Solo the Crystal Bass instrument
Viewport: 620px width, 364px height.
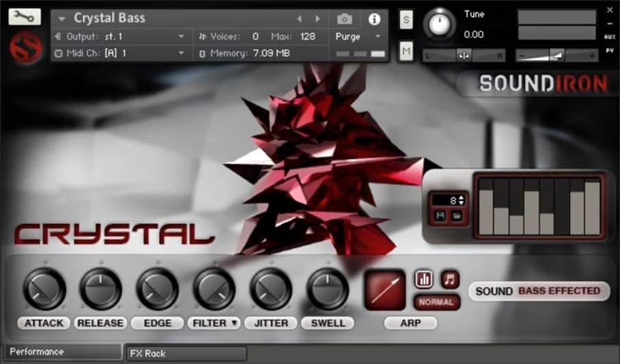[x=406, y=20]
